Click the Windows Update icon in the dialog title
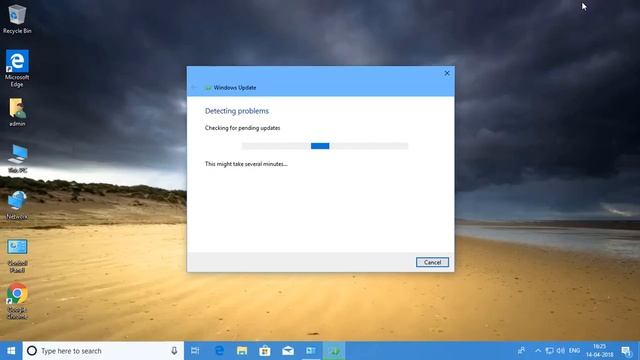640x360 pixels. coord(208,88)
